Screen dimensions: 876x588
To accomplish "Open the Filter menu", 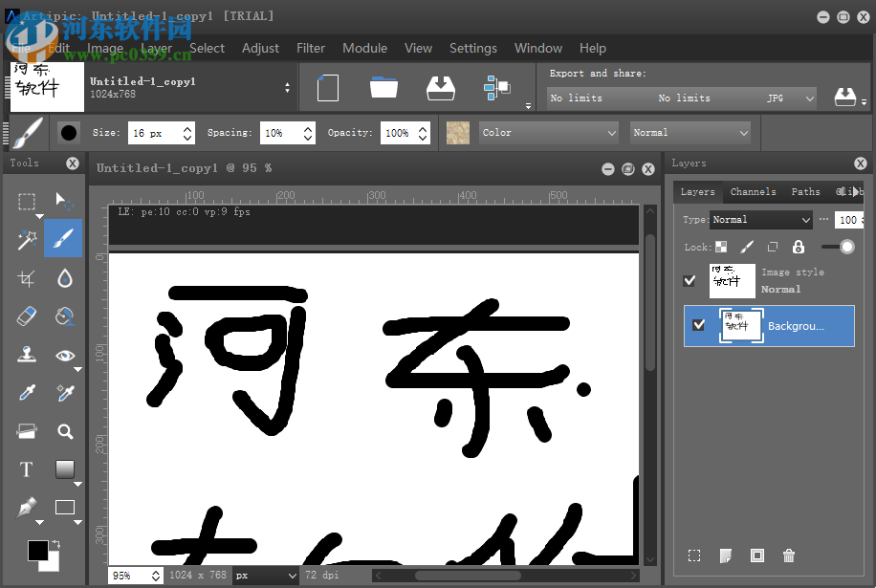I will pos(313,48).
